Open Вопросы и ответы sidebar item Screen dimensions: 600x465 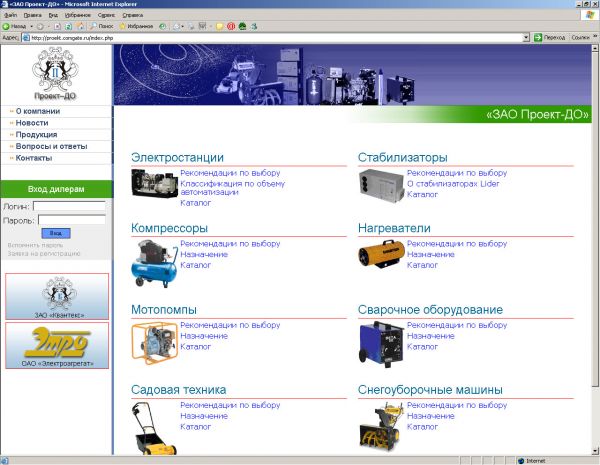pyautogui.click(x=51, y=146)
